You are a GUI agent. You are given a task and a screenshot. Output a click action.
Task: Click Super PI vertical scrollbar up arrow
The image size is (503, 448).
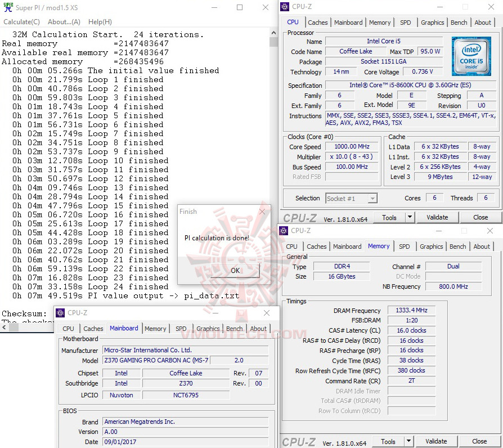coord(273,33)
